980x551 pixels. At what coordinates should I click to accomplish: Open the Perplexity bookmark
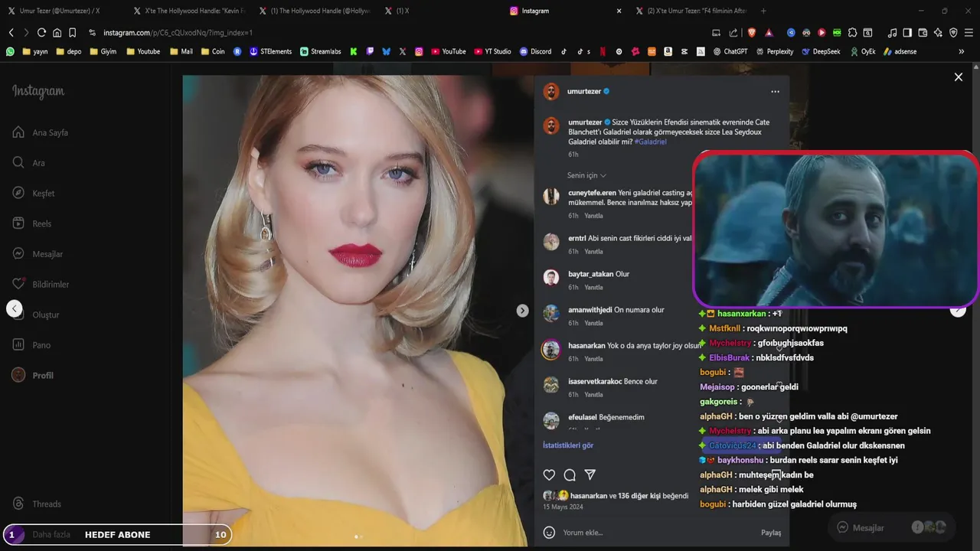click(x=774, y=51)
